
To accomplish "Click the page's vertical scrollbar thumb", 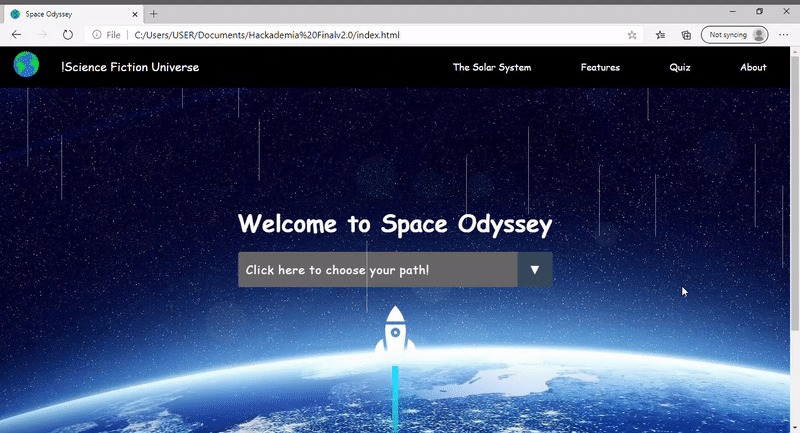I will click(795, 193).
